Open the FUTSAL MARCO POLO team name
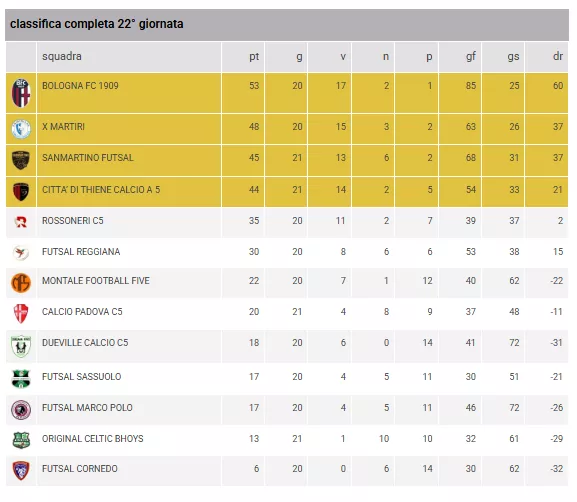The height and width of the screenshot is (502, 577). 87,408
